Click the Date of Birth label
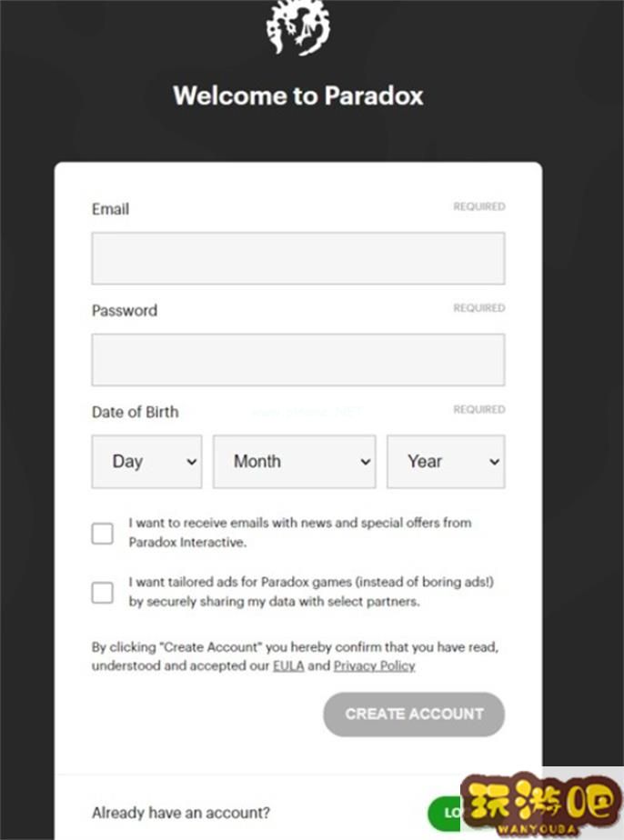This screenshot has width=624, height=840. click(136, 412)
